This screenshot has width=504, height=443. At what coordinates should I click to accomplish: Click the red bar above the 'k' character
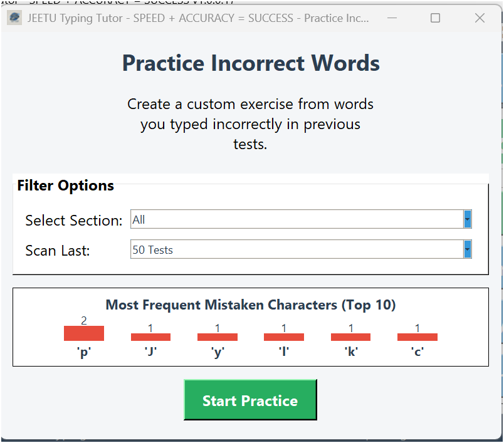(350, 336)
